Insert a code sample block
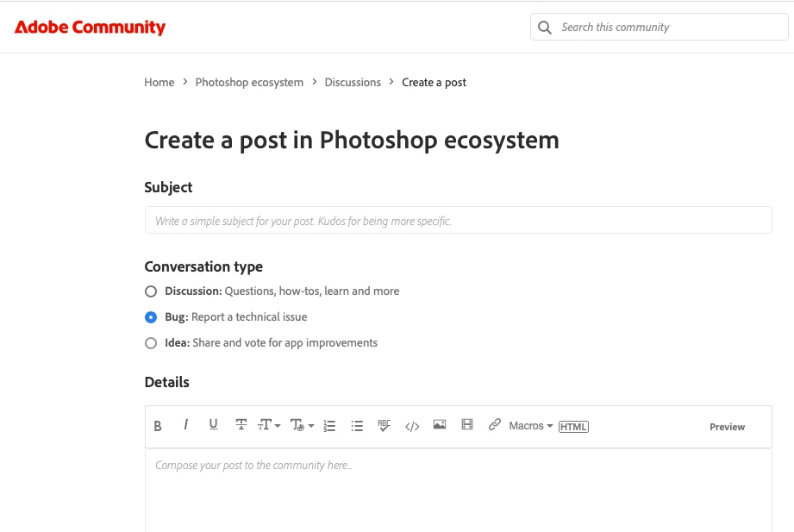Screen dimensions: 794x532 pos(412,427)
